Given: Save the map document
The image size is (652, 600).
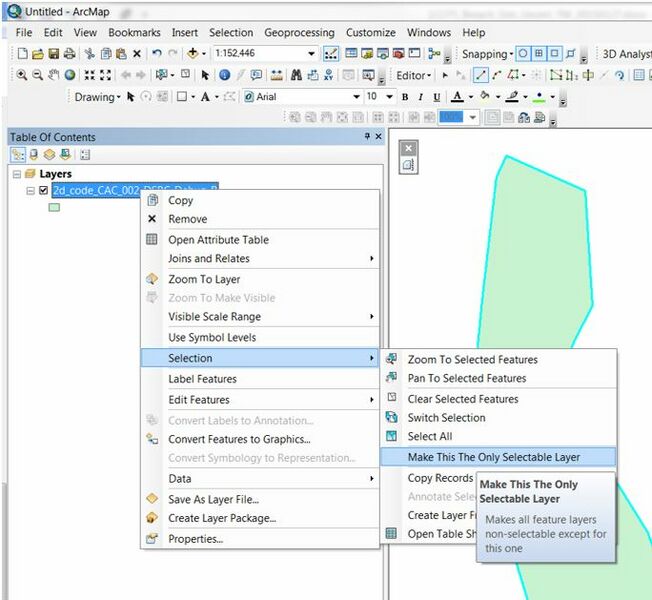Looking at the screenshot, I should [x=54, y=54].
